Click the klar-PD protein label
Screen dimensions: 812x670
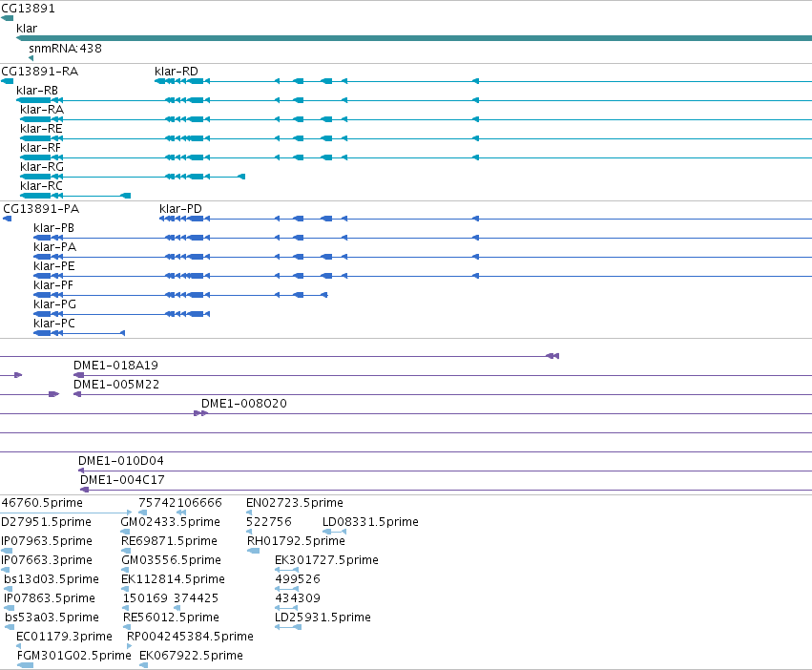(180, 209)
